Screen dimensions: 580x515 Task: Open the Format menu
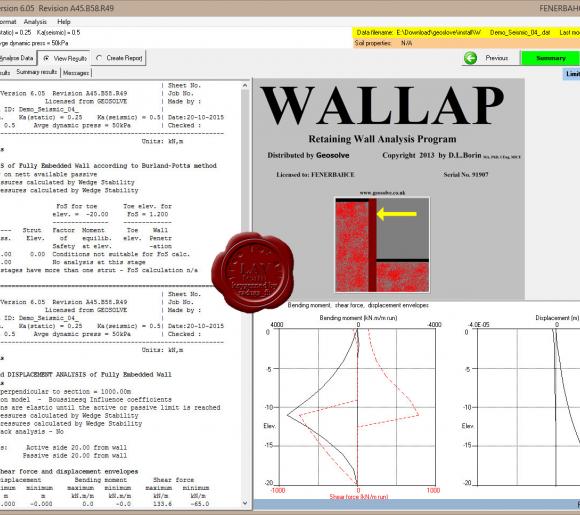click(8, 22)
